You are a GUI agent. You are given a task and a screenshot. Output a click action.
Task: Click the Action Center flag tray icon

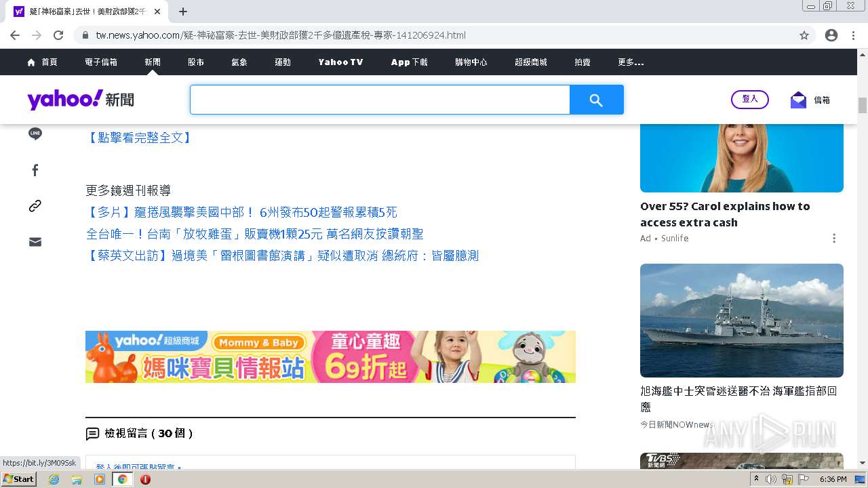coord(804,479)
